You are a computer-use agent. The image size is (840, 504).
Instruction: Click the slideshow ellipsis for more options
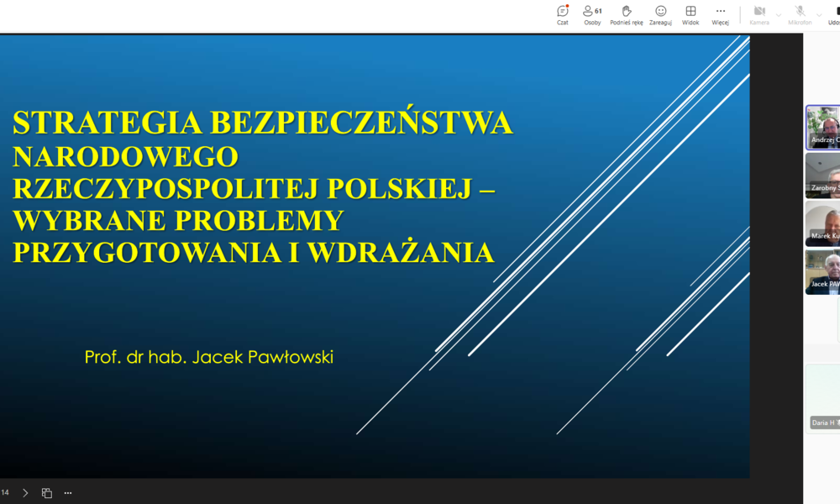(x=67, y=492)
